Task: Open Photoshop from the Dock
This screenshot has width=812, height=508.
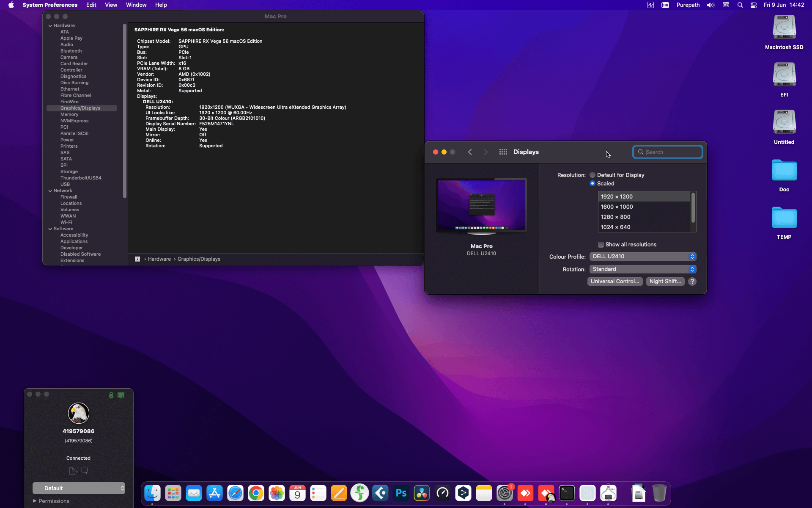Action: pyautogui.click(x=401, y=493)
